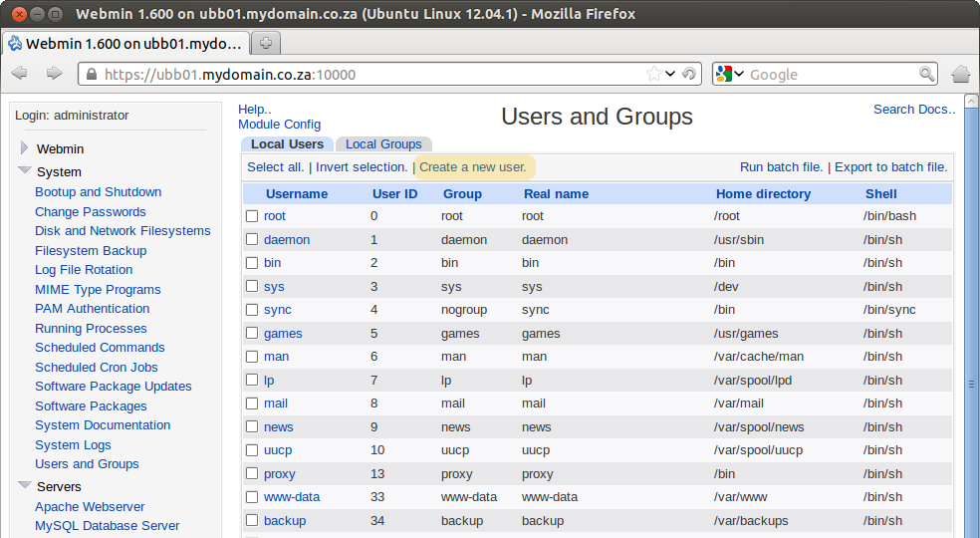980x538 pixels.
Task: Tick the checkbox for user mail
Action: click(x=252, y=403)
